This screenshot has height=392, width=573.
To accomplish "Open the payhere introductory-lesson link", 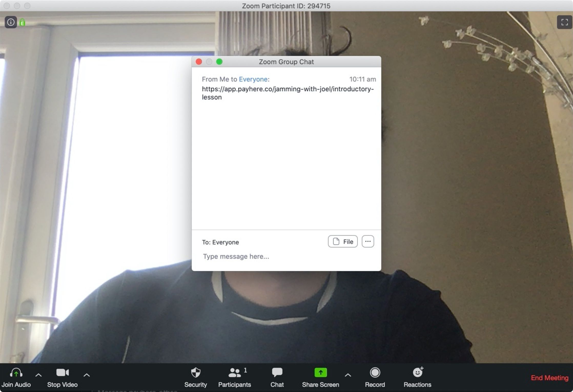I will [288, 89].
